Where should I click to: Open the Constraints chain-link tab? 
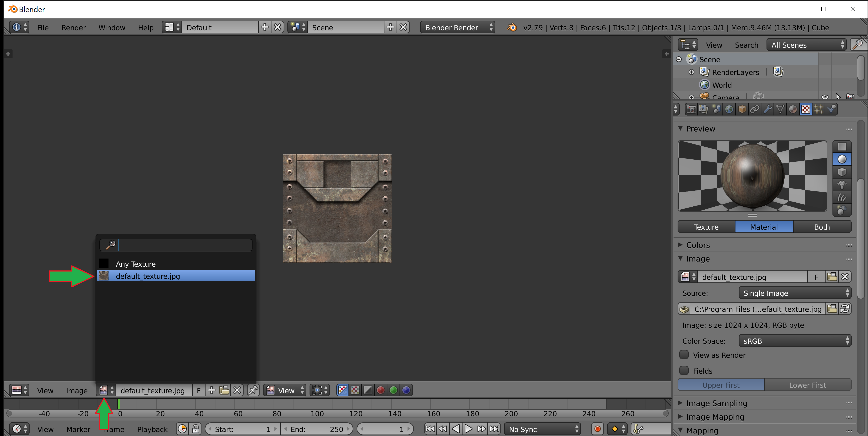pos(755,109)
